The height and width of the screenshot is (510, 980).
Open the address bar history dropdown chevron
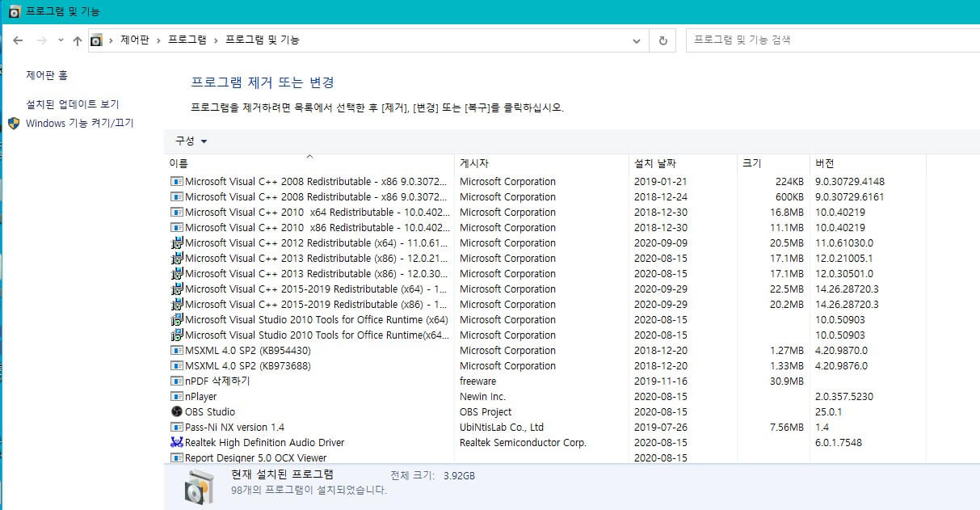pyautogui.click(x=637, y=39)
